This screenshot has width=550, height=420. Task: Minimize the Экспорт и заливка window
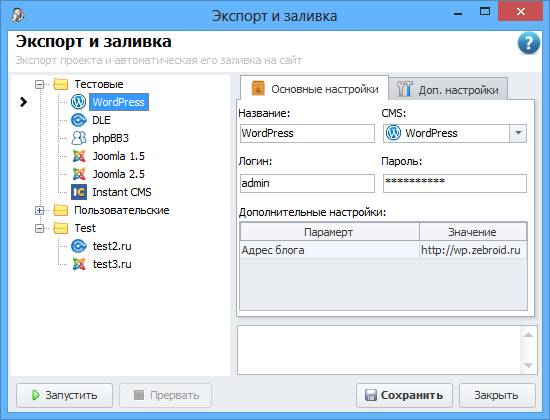[x=457, y=13]
